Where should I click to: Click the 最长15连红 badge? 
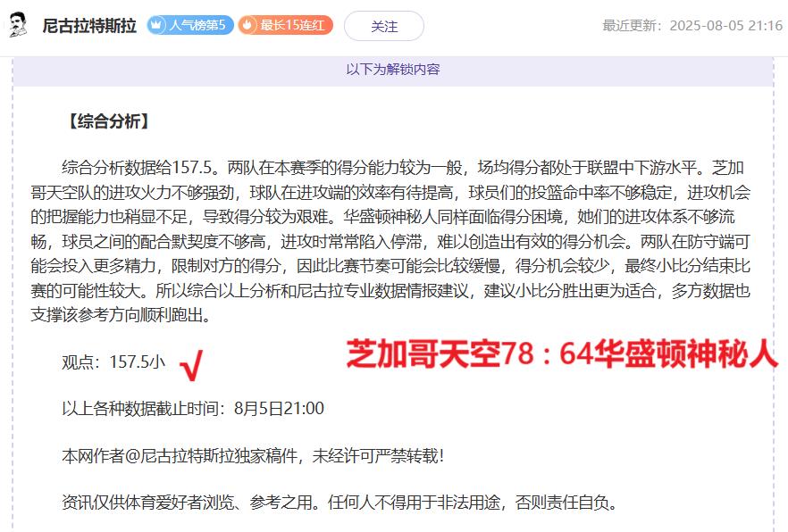286,25
